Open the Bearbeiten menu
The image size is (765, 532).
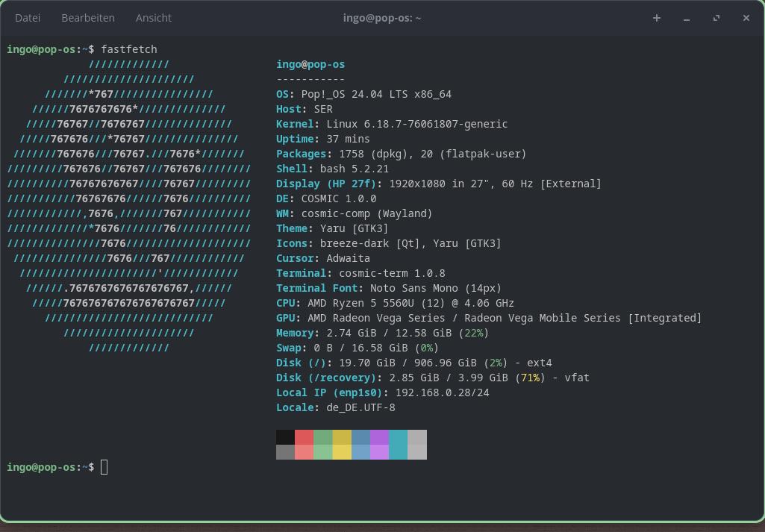88,17
